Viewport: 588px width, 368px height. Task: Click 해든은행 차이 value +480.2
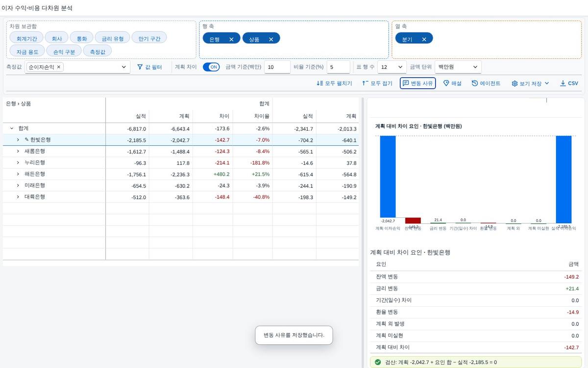click(x=220, y=174)
